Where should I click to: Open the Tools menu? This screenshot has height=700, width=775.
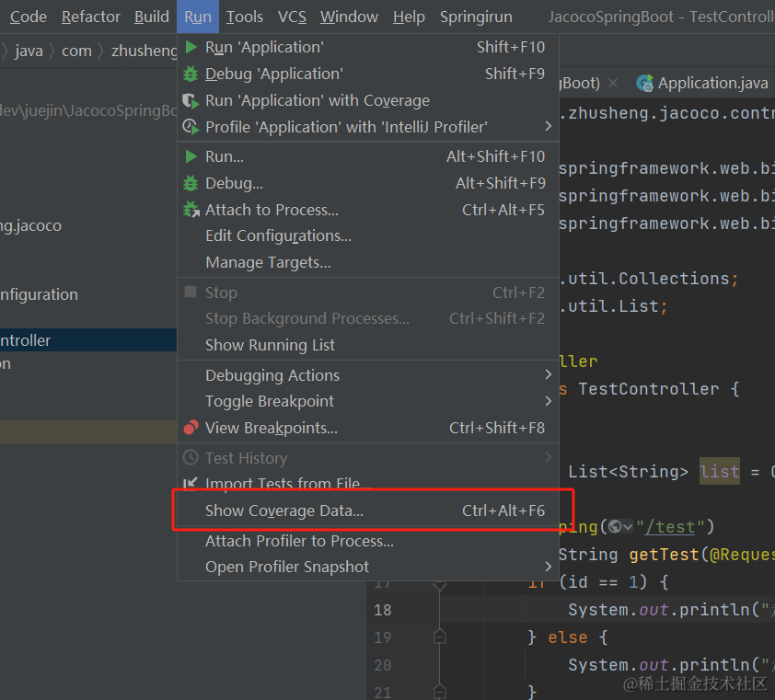pos(245,17)
